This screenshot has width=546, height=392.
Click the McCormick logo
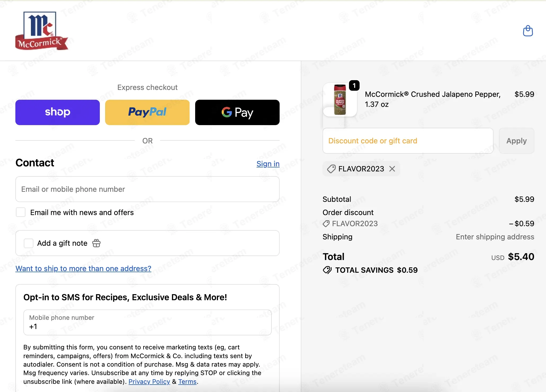(x=42, y=31)
